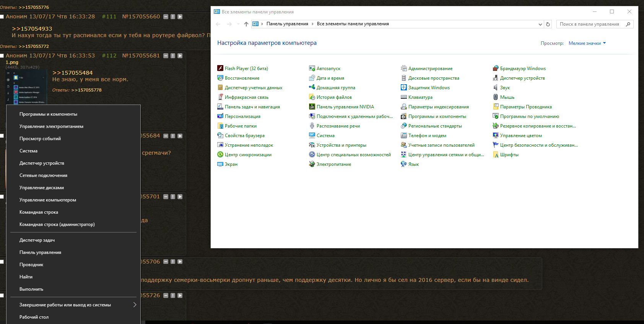The width and height of the screenshot is (644, 324).
Task: Open Инфракрасная связь icon
Action: [x=220, y=97]
